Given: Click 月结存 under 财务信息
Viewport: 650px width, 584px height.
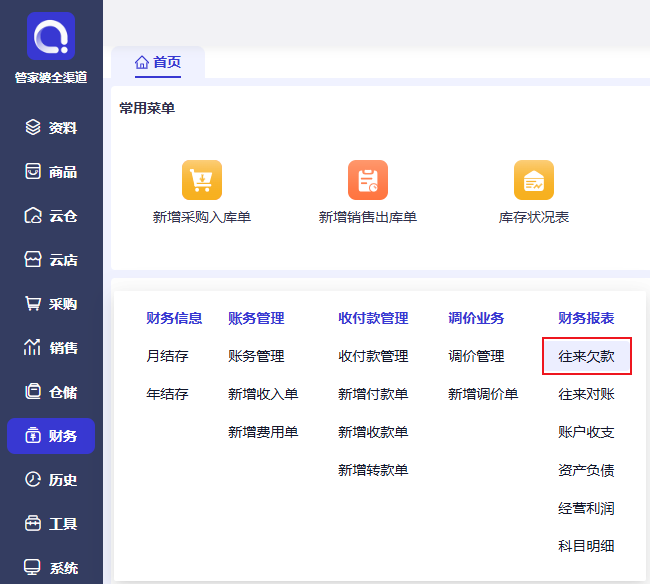Looking at the screenshot, I should [x=167, y=356].
